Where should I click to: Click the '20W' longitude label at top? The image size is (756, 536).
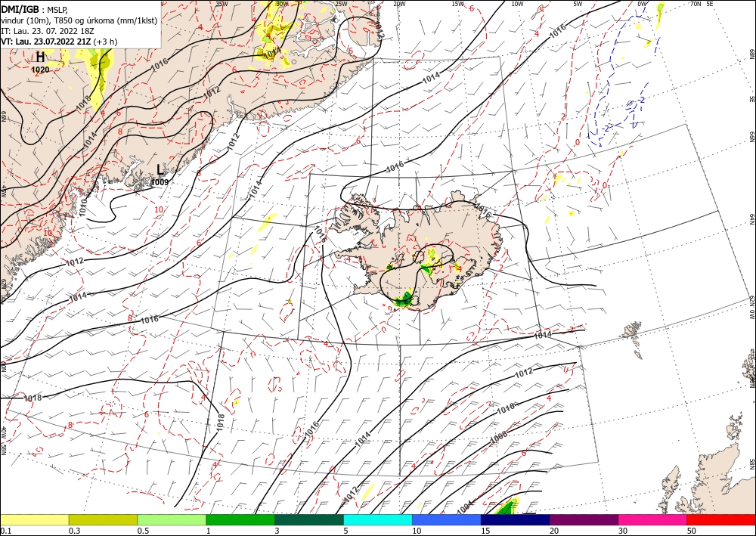pos(398,4)
